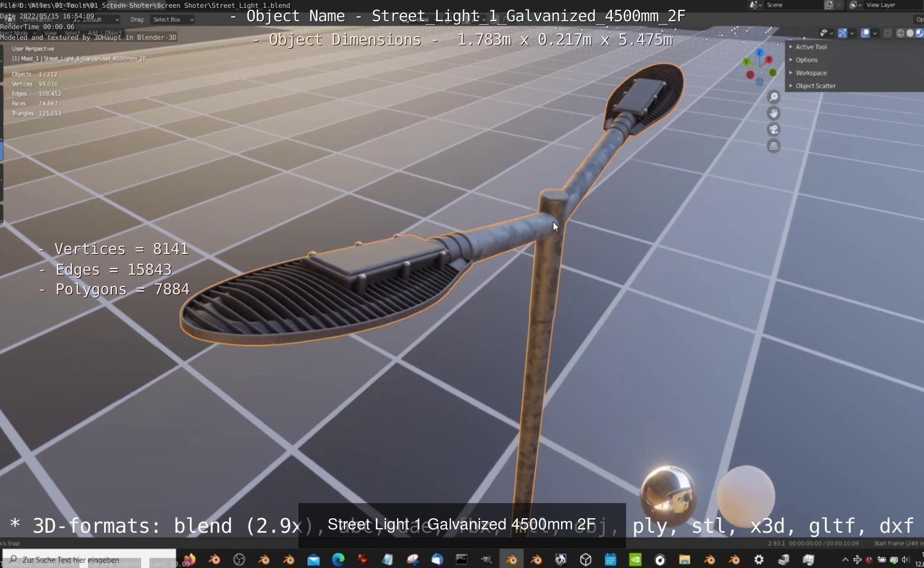Open OBS Studio from the taskbar
Image resolution: width=924 pixels, height=568 pixels.
coord(239,560)
